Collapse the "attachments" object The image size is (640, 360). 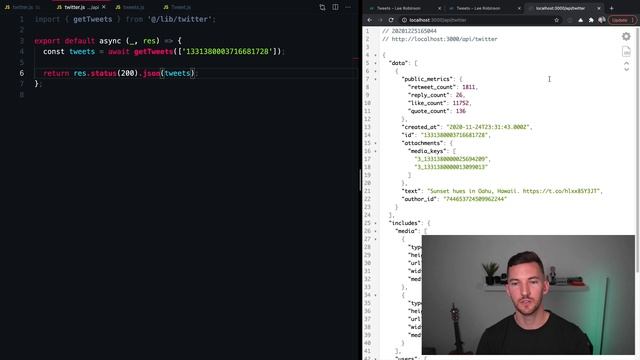[376, 143]
